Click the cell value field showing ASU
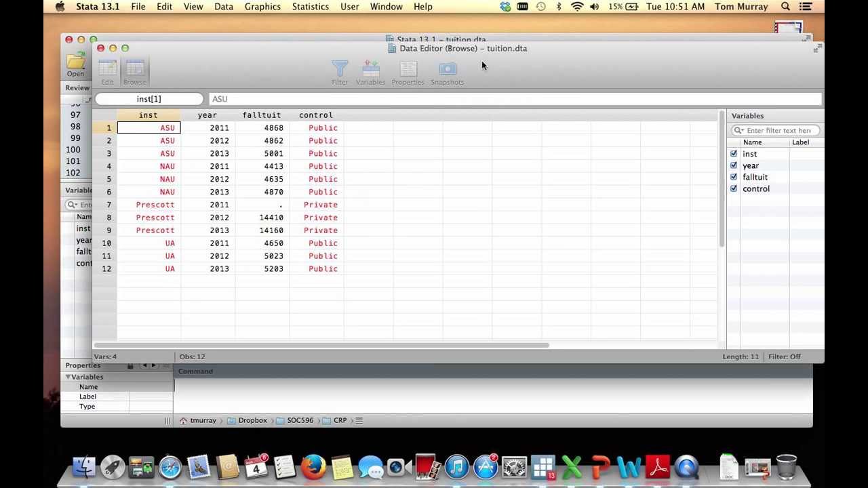Viewport: 868px width, 488px height. click(x=514, y=99)
